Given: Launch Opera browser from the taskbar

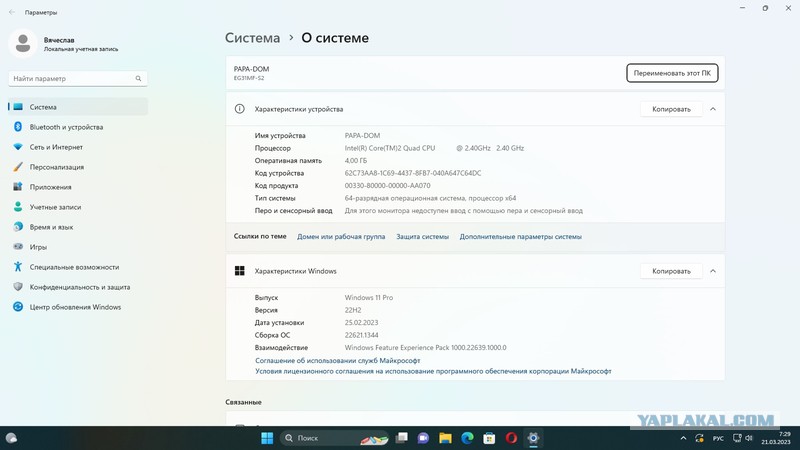Looking at the screenshot, I should (511, 438).
